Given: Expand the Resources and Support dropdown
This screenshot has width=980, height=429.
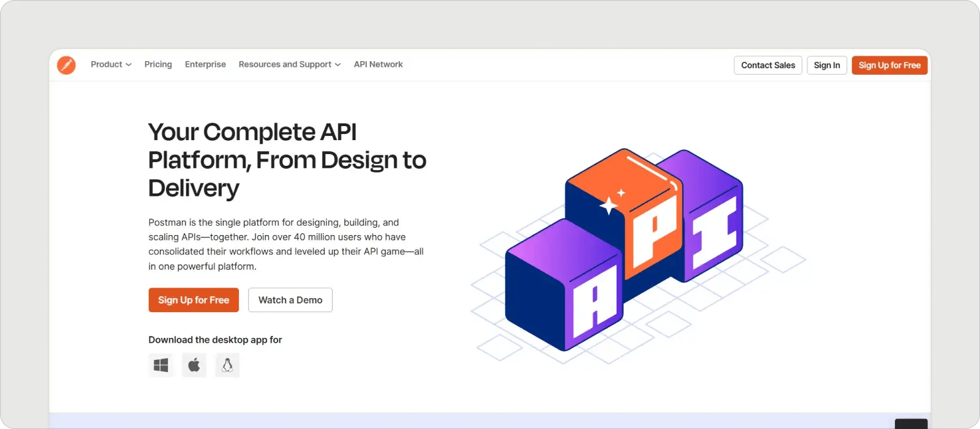Looking at the screenshot, I should (x=290, y=64).
